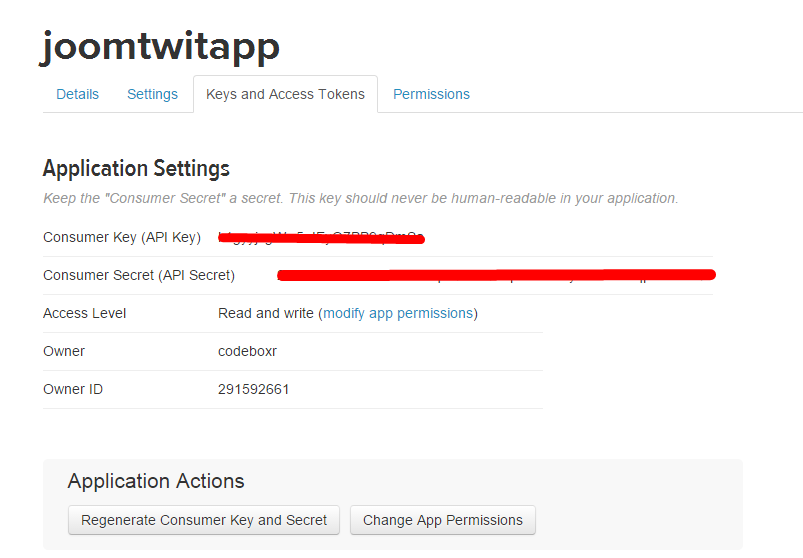This screenshot has height=558, width=803.
Task: Select the Keys and Access Tokens tab
Action: click(x=285, y=94)
